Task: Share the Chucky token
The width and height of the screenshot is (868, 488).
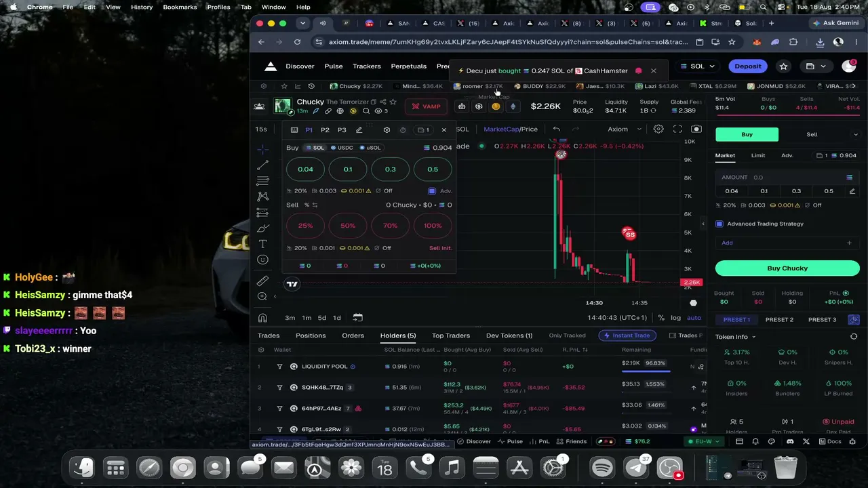Action: pyautogui.click(x=383, y=102)
